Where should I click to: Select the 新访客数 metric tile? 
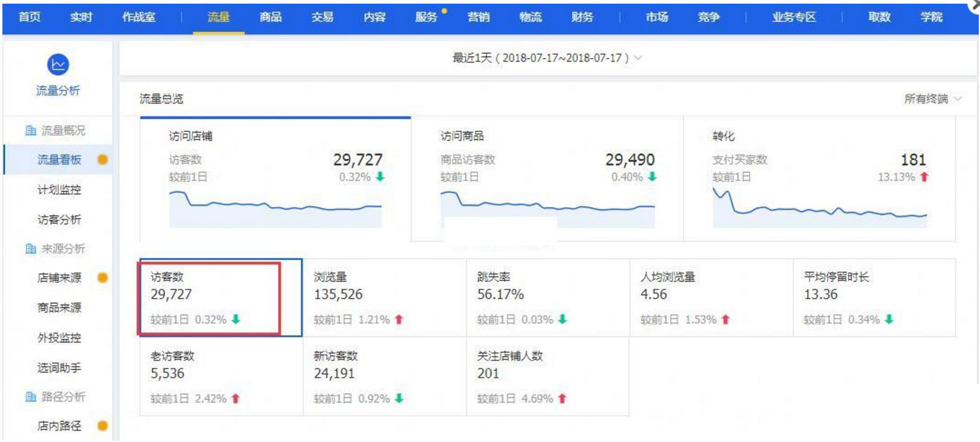coord(385,377)
